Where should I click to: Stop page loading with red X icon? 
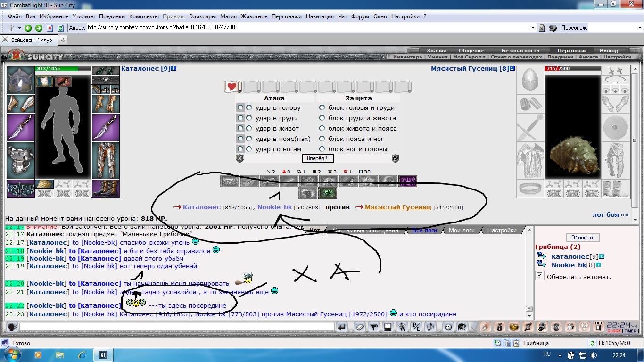[x=50, y=28]
